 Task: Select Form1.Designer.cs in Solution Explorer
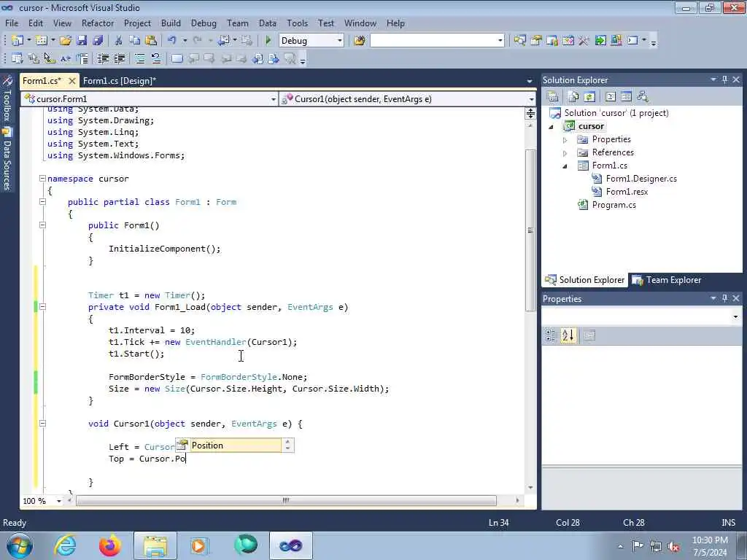click(x=641, y=179)
